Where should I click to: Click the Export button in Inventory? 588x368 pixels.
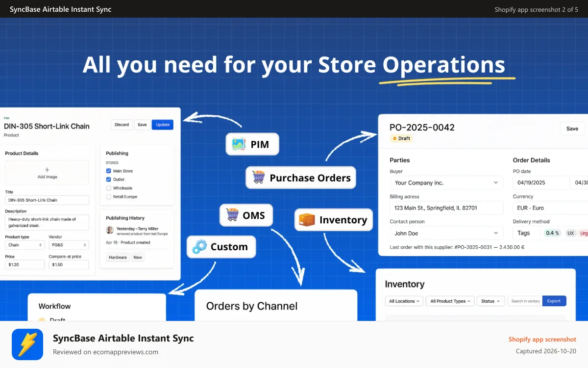[x=554, y=301]
